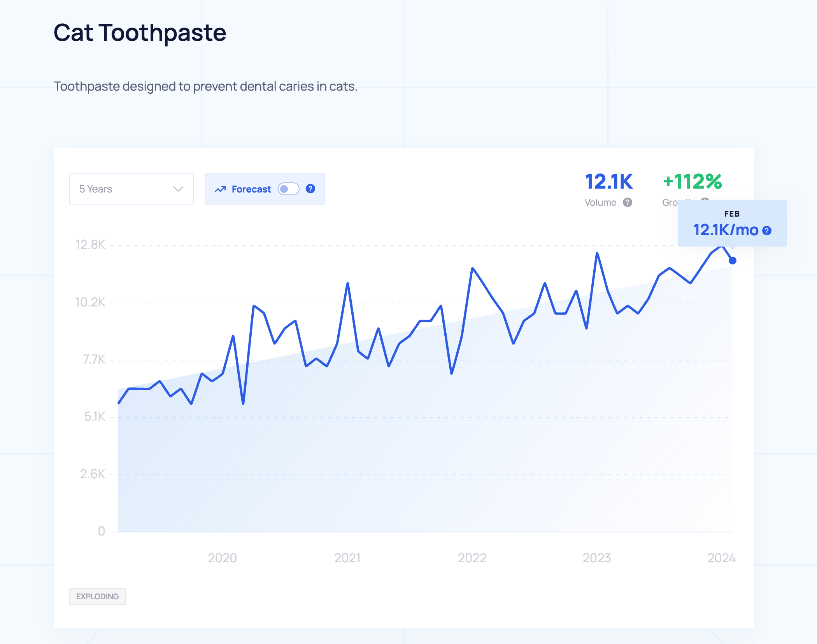Click the toothpaste description sentence
This screenshot has width=817, height=644.
click(x=205, y=86)
